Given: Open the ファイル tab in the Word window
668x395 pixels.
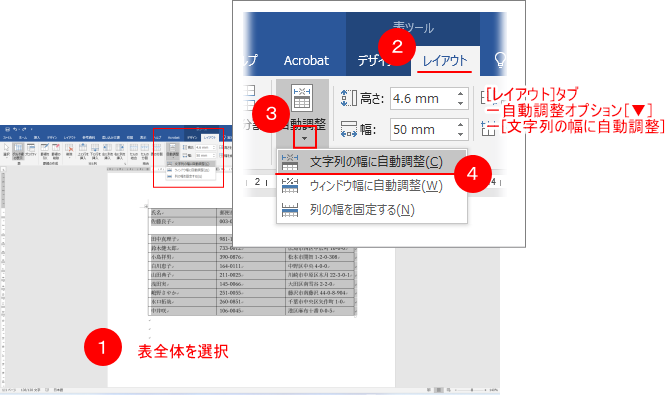Looking at the screenshot, I should coord(8,138).
